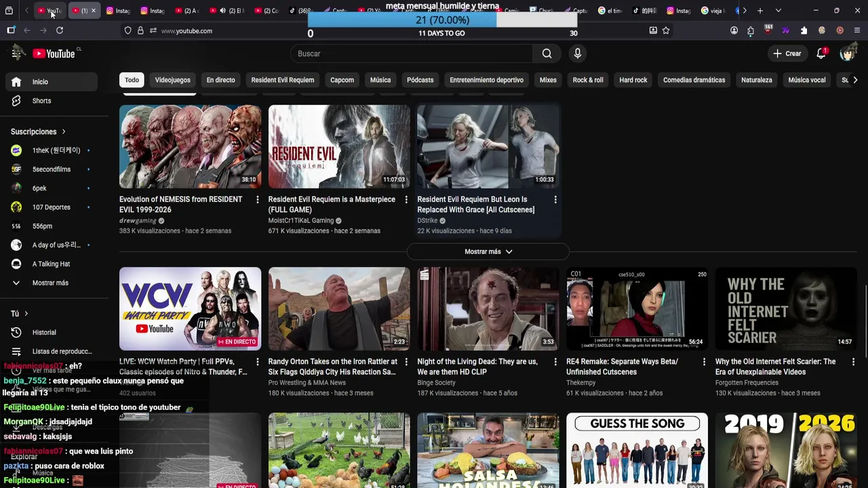Show next filter chips with right arrow
The image size is (868, 488).
[x=854, y=80]
